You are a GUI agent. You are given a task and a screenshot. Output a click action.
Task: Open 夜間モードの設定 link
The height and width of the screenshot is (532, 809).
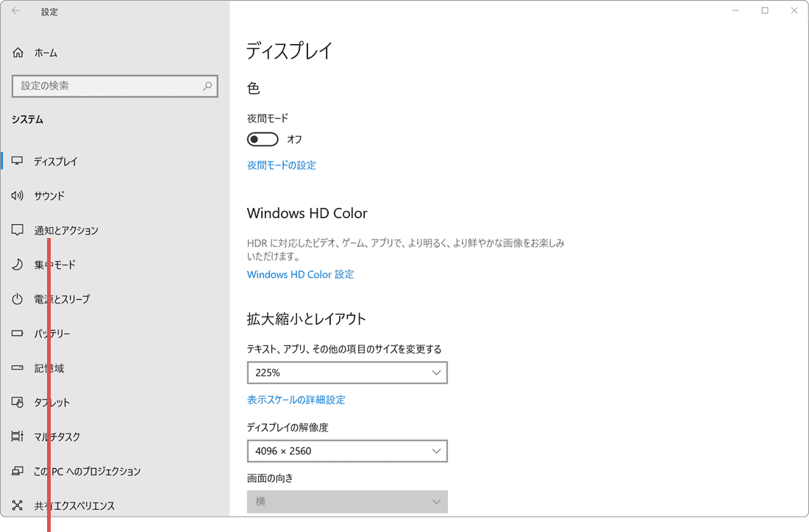point(282,165)
